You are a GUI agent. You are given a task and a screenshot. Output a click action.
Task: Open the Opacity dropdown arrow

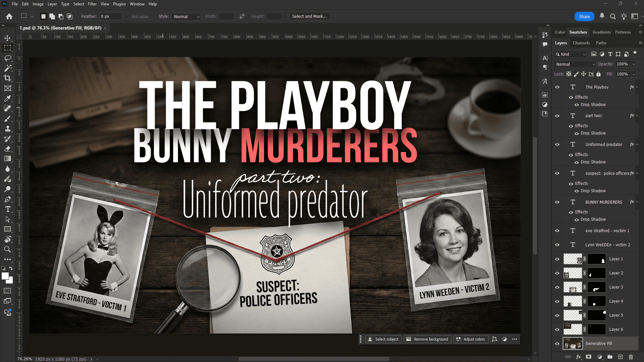[x=634, y=64]
